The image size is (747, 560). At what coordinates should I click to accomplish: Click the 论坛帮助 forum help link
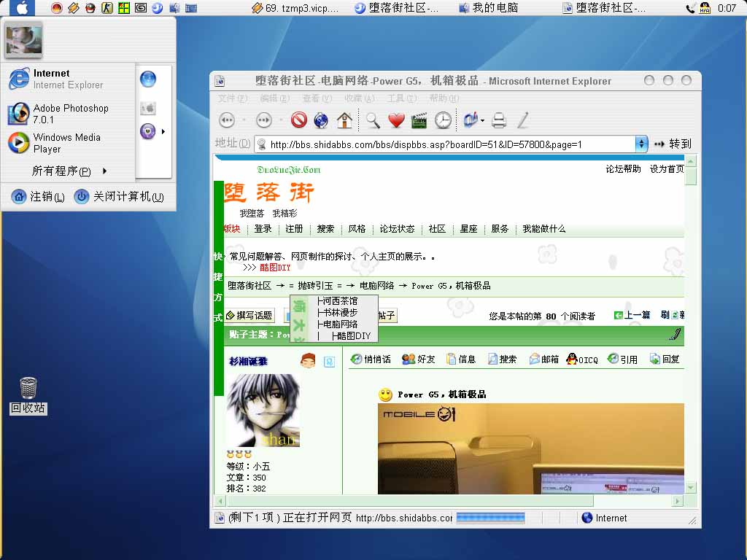[623, 169]
